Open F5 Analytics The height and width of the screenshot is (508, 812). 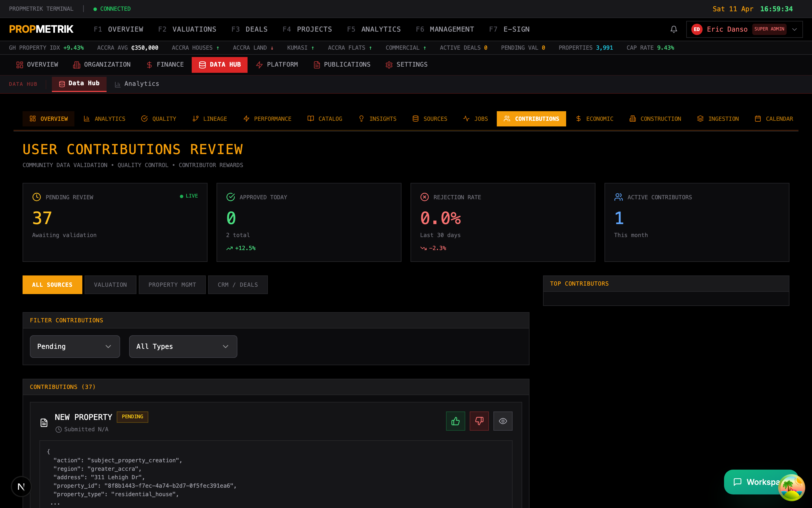pos(374,29)
